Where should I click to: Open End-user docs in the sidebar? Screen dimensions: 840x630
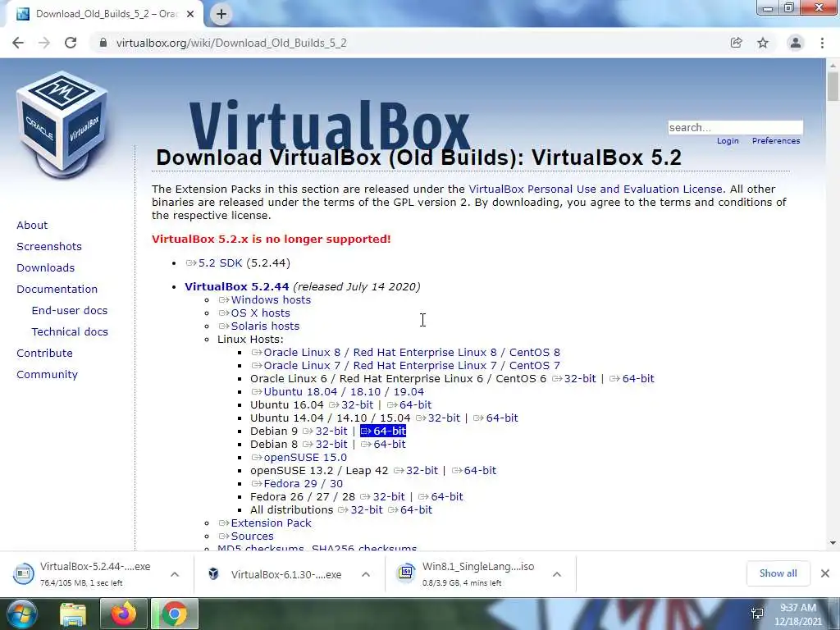click(x=70, y=311)
